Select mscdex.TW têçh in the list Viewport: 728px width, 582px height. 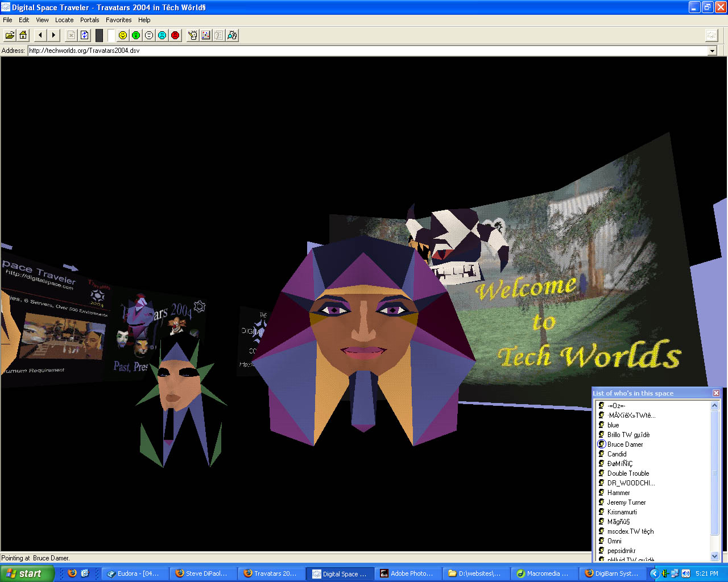pos(630,531)
